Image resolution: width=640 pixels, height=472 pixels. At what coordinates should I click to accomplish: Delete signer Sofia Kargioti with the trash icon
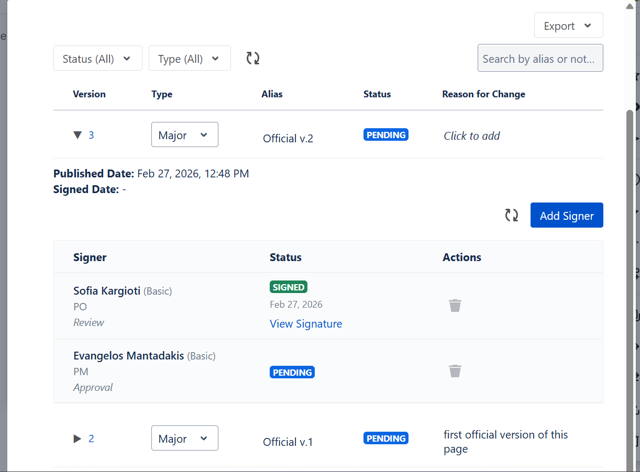455,305
